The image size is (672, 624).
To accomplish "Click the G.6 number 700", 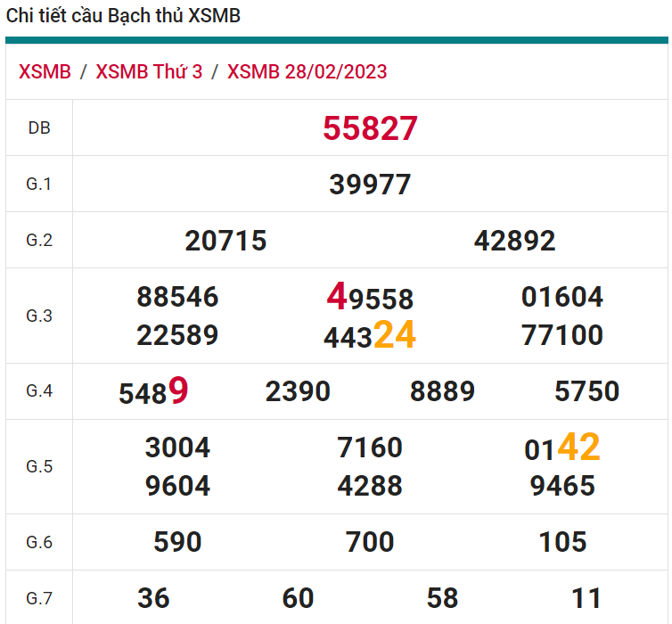I will pos(370,542).
